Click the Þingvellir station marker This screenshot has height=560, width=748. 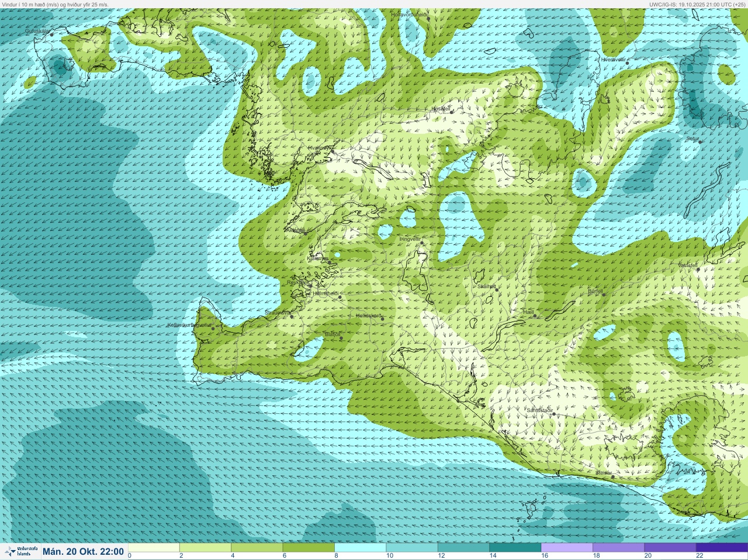421,243
